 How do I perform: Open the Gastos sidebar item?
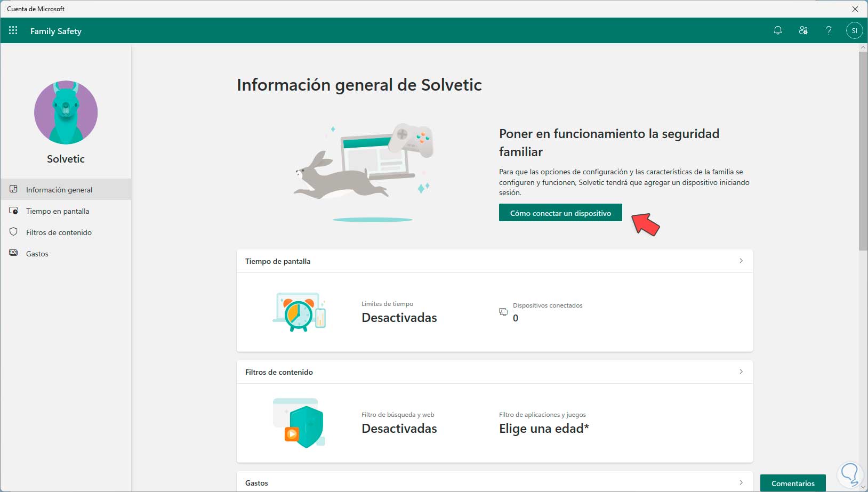coord(66,253)
